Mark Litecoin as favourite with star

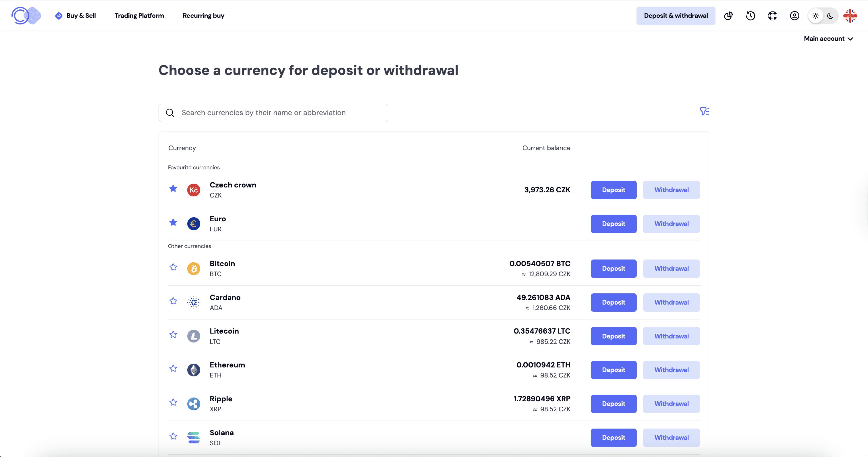(x=173, y=334)
